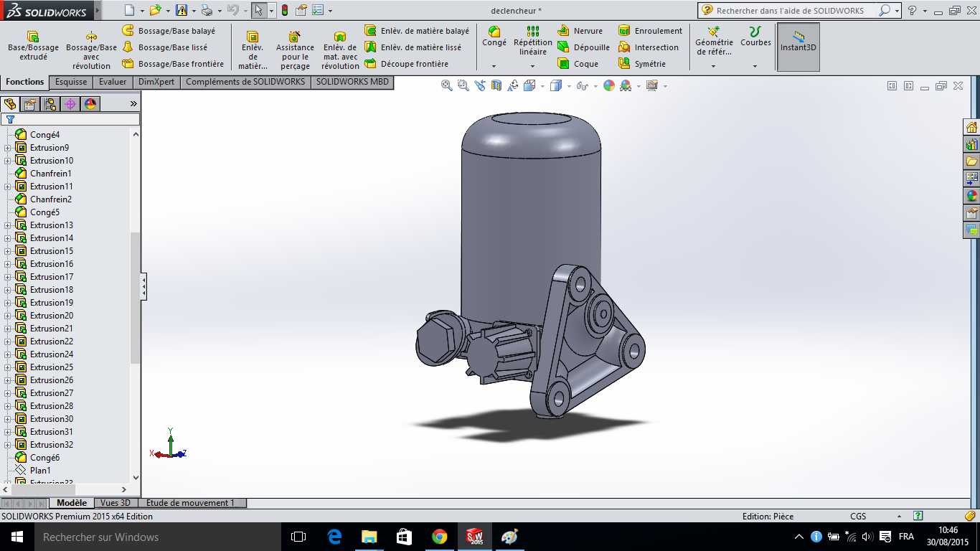Choose Découpe frontière

(x=406, y=64)
